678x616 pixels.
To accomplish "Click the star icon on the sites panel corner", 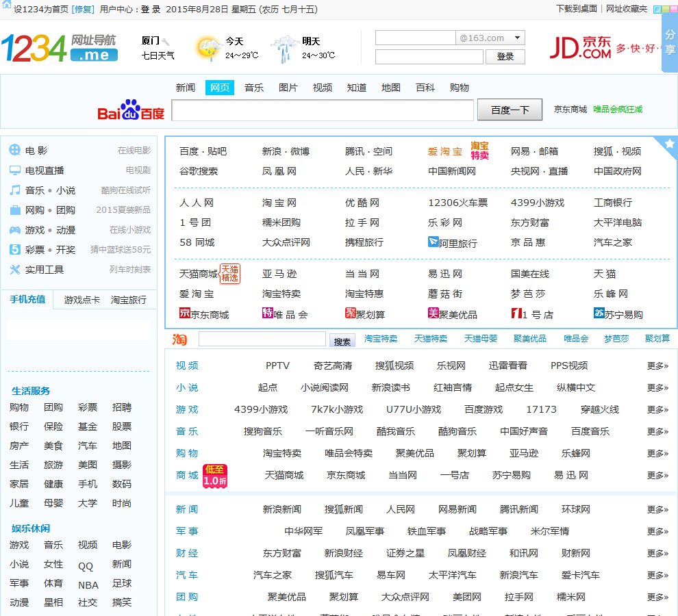I will click(669, 144).
